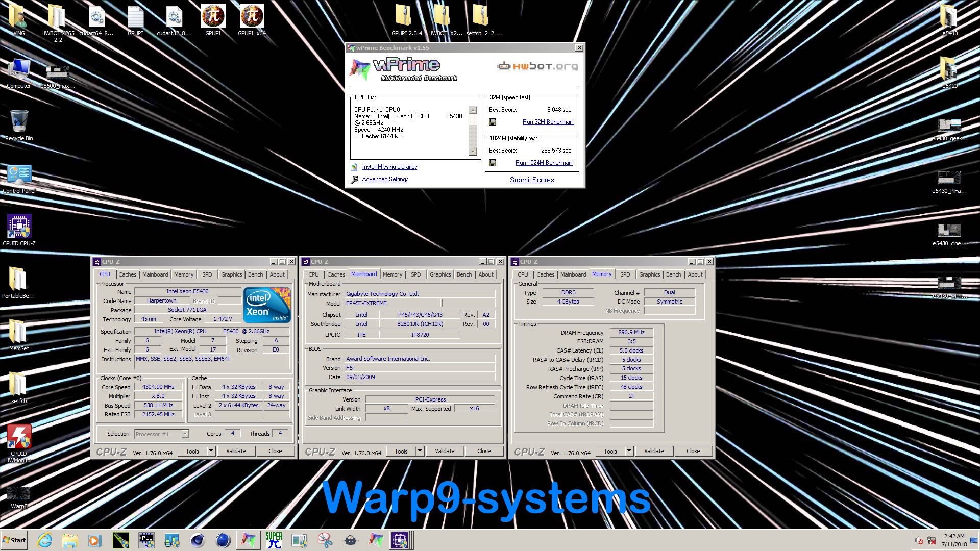Open the Warp9 image file on desktop

pos(19,497)
